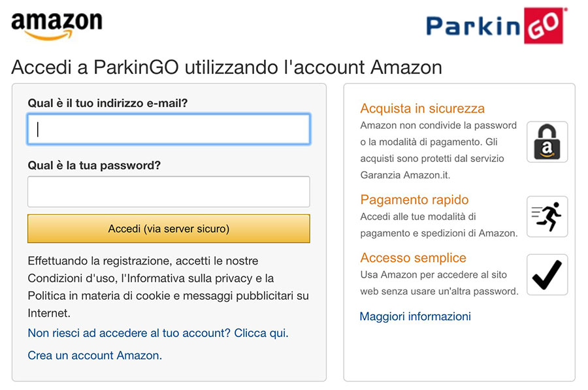Open the Maggiori informazioni link

(x=415, y=316)
